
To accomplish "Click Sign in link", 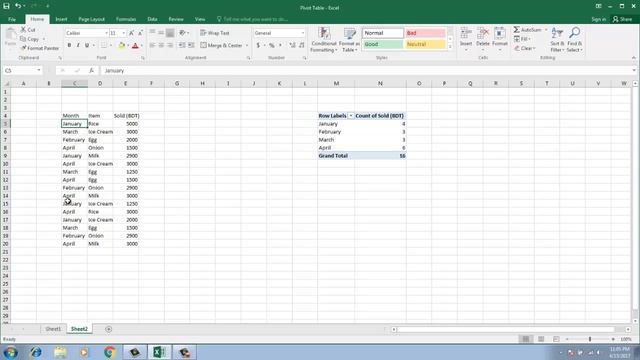I will [598, 19].
